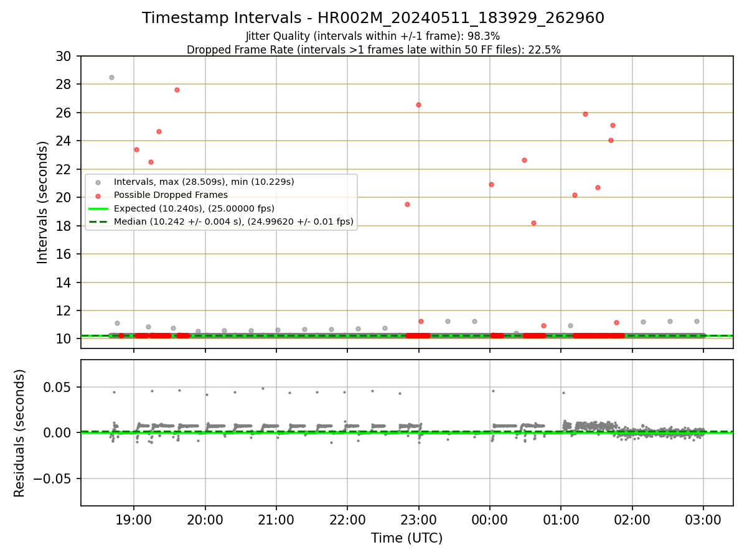747x560 pixels.
Task: Click the '16' tick on the intervals axis
Action: pos(63,254)
